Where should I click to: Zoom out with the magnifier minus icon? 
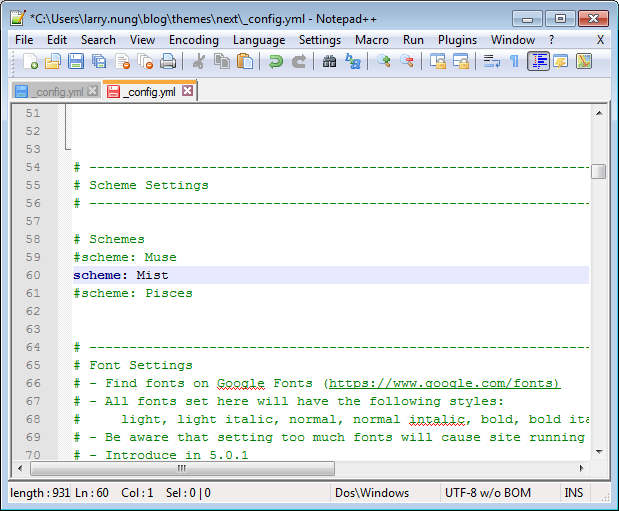(407, 62)
